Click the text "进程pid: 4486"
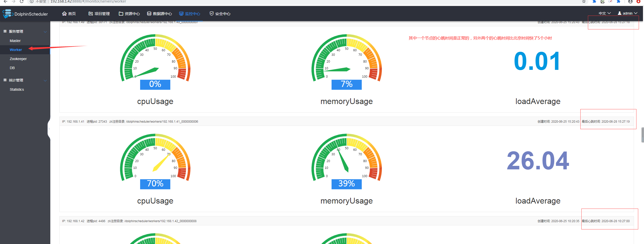The width and height of the screenshot is (644, 244). click(96, 221)
